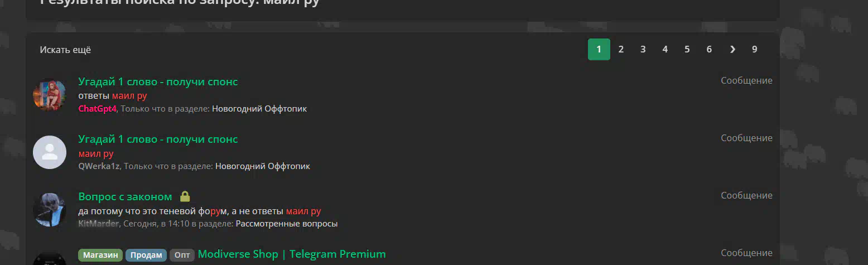Open first Угадай 1 слово thread

tap(158, 81)
